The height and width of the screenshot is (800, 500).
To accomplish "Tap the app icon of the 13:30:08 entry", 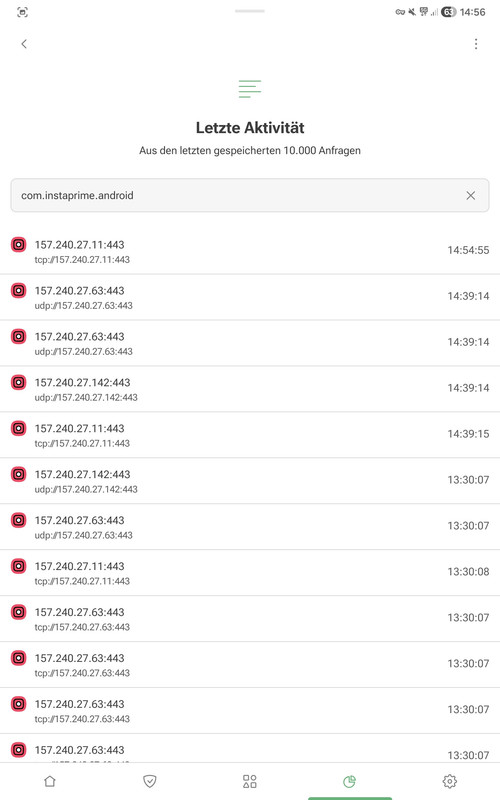I will pyautogui.click(x=19, y=566).
